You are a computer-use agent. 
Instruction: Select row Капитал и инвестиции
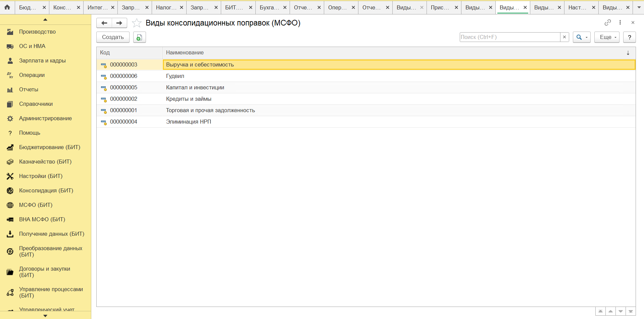pos(366,88)
